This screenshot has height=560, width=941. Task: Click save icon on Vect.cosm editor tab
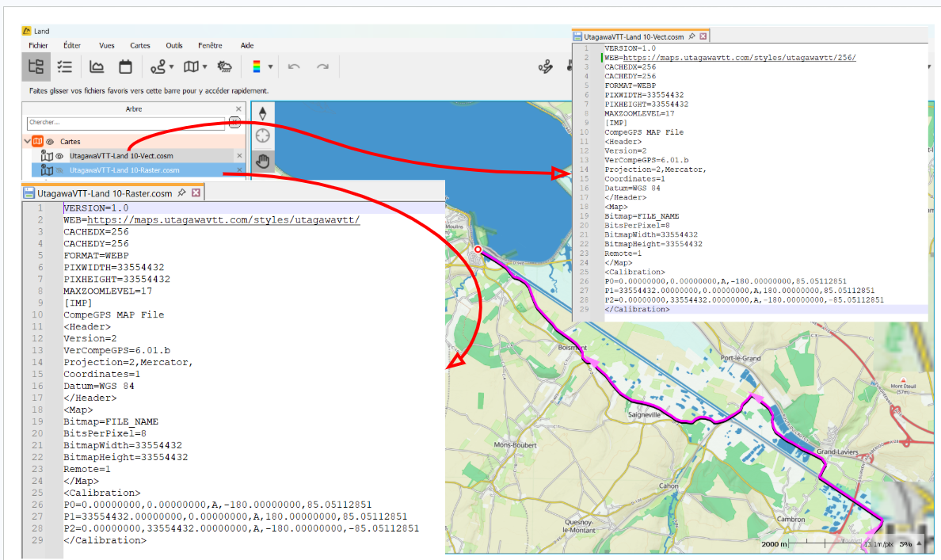click(x=577, y=36)
